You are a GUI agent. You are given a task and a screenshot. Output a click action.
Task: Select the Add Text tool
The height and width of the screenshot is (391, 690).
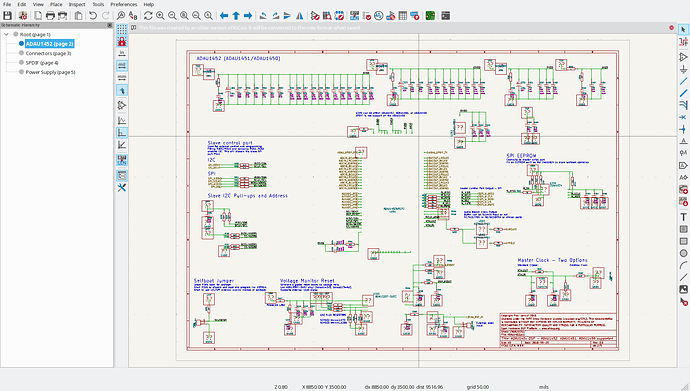683,217
